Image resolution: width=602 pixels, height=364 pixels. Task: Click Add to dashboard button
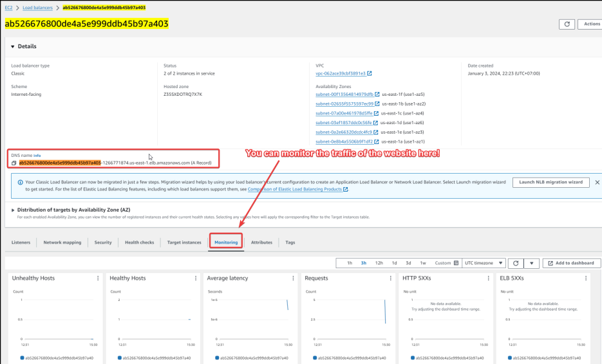pos(572,263)
